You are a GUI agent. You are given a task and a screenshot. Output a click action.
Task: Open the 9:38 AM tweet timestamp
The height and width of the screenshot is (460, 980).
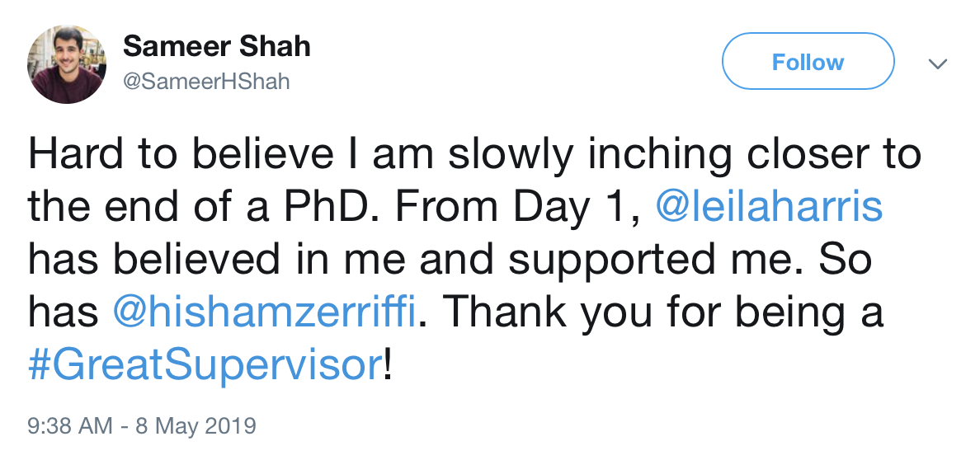click(69, 426)
